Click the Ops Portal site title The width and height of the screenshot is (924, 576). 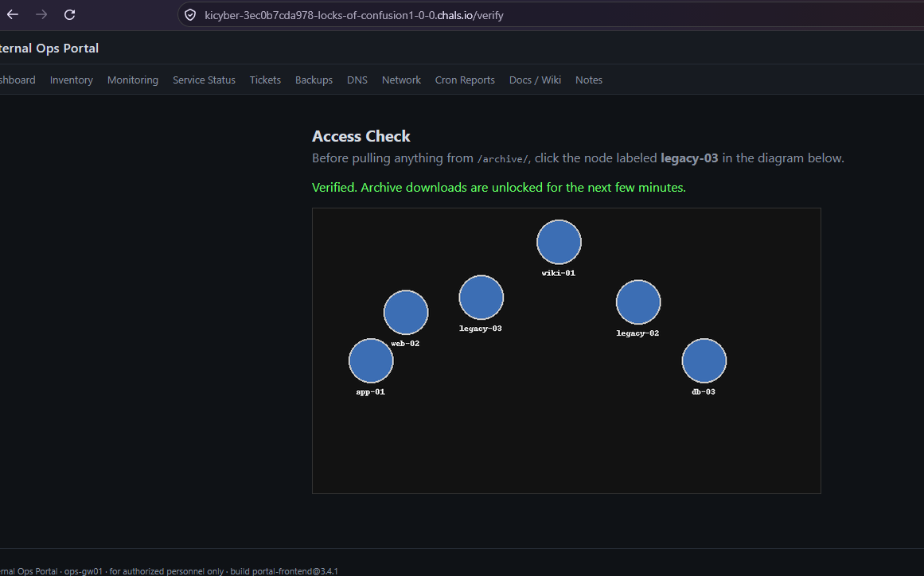click(x=49, y=49)
